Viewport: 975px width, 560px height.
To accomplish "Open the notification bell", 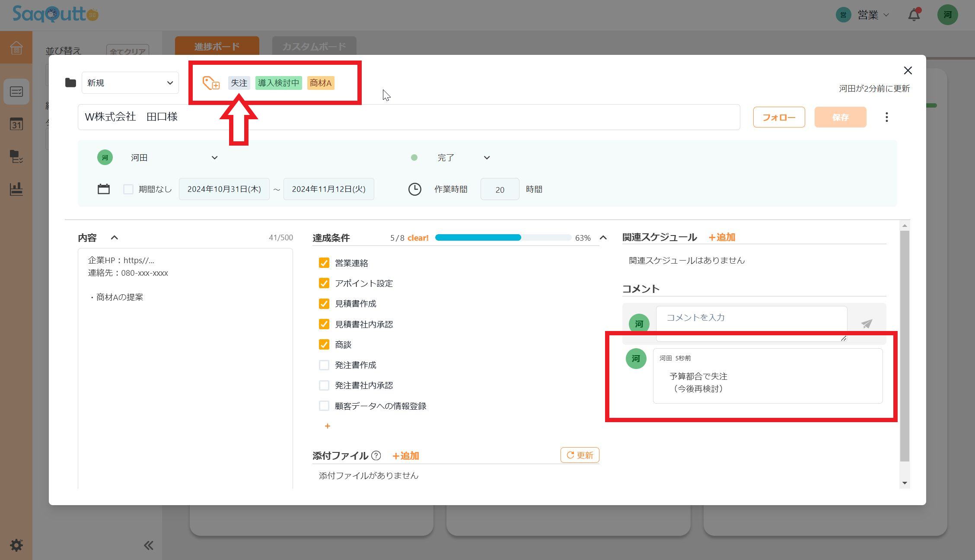I will tap(914, 15).
